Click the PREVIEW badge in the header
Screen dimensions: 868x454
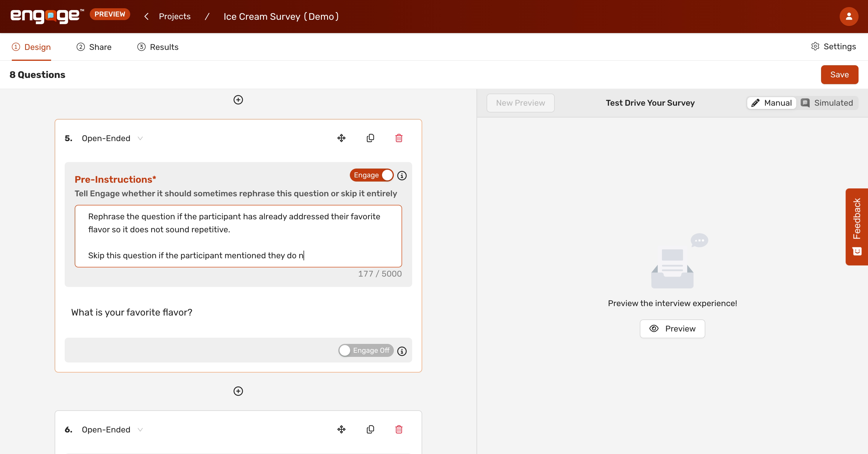tap(110, 14)
